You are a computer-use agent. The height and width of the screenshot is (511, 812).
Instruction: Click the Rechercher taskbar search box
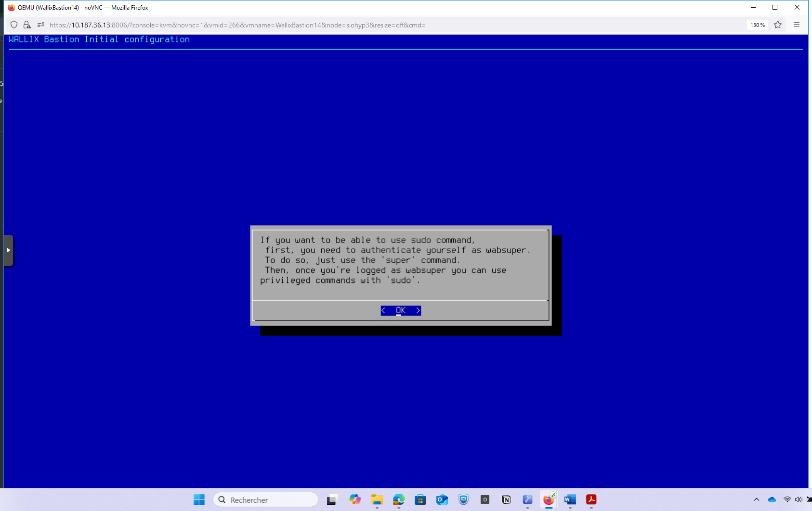[266, 500]
